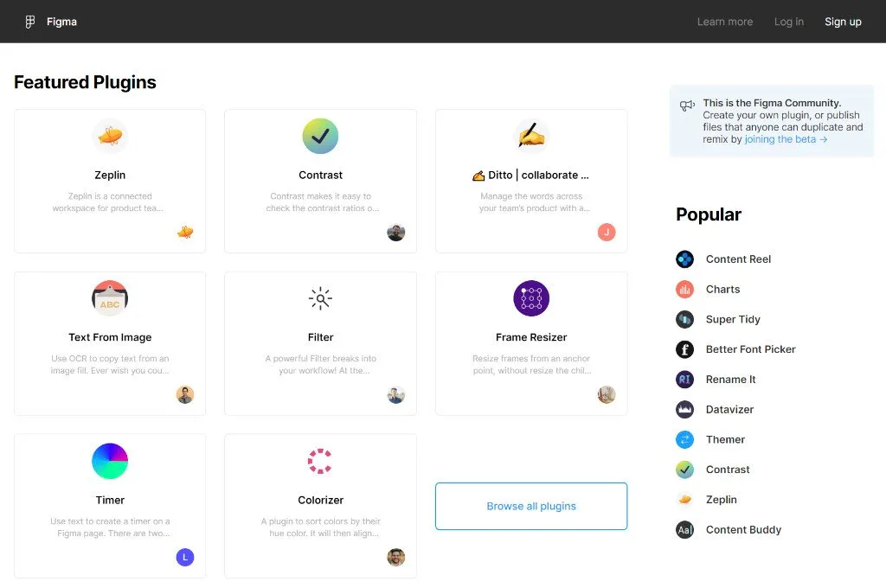Select Content Reel text in Popular list
The height and width of the screenshot is (588, 886).
coord(738,259)
